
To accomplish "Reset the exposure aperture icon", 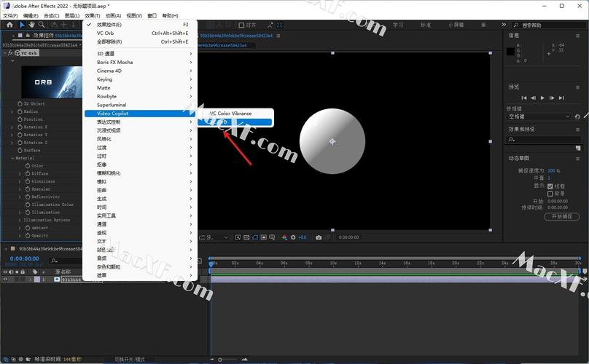I will (293, 237).
